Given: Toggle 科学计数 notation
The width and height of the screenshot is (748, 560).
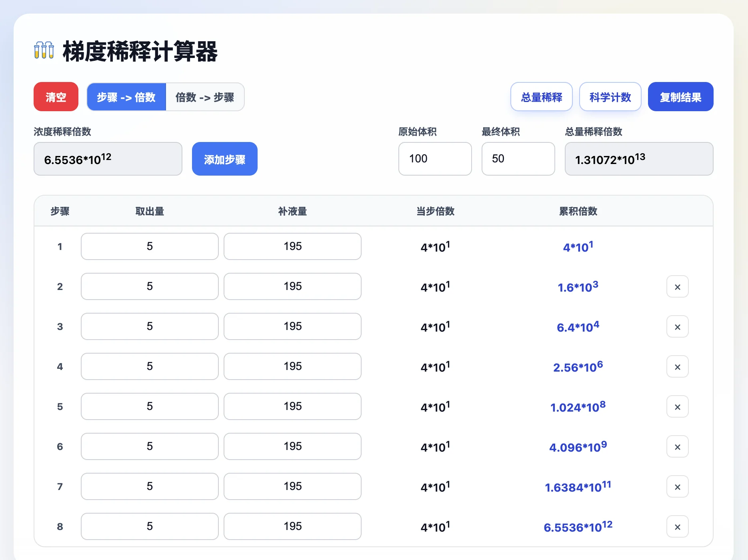Looking at the screenshot, I should tap(610, 97).
